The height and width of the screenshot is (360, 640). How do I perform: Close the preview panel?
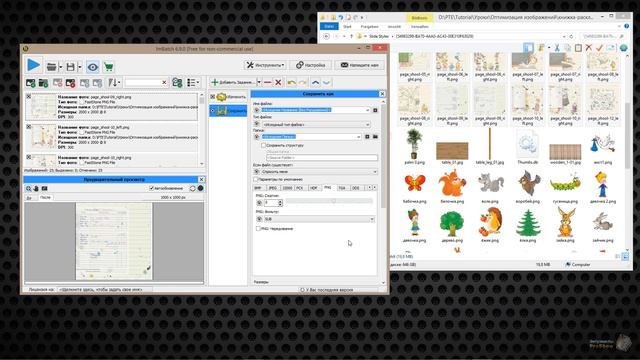(x=201, y=180)
